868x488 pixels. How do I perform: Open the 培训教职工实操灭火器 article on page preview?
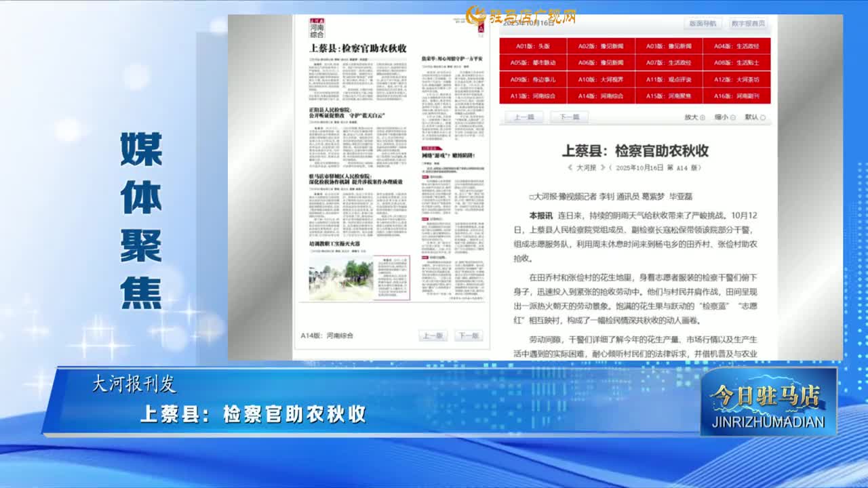pos(334,243)
